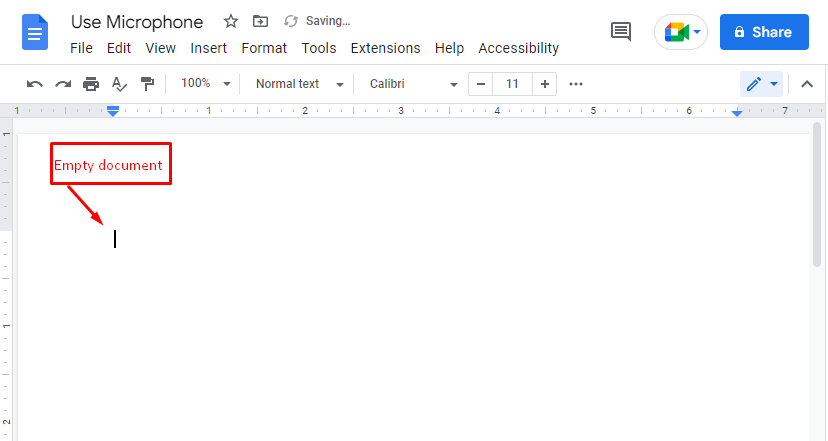The height and width of the screenshot is (441, 828).
Task: Open Normal text style dropdown
Action: pos(299,84)
